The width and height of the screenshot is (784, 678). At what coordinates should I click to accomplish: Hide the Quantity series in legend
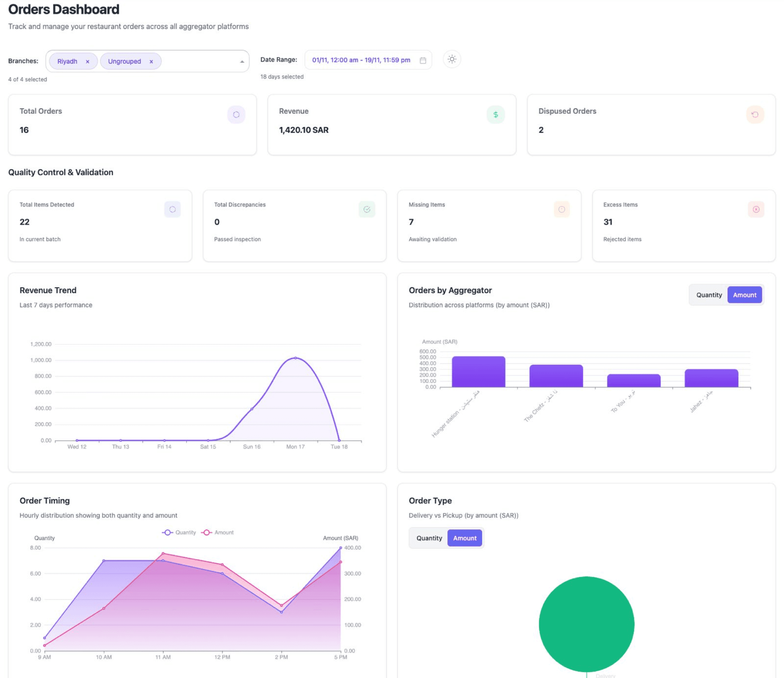tap(179, 533)
